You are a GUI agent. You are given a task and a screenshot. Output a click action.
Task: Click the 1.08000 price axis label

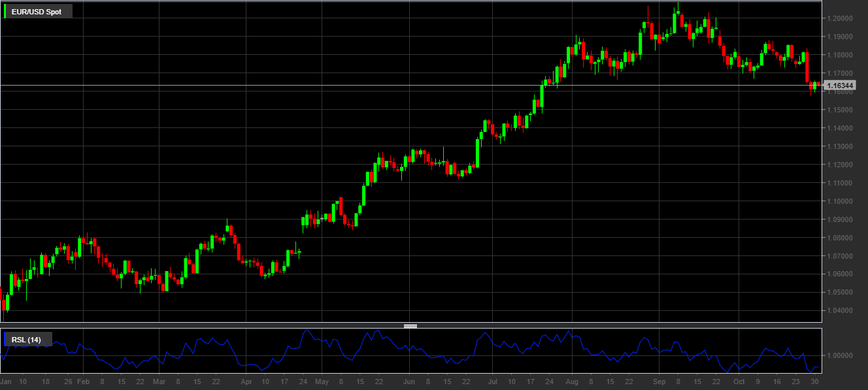tap(841, 238)
